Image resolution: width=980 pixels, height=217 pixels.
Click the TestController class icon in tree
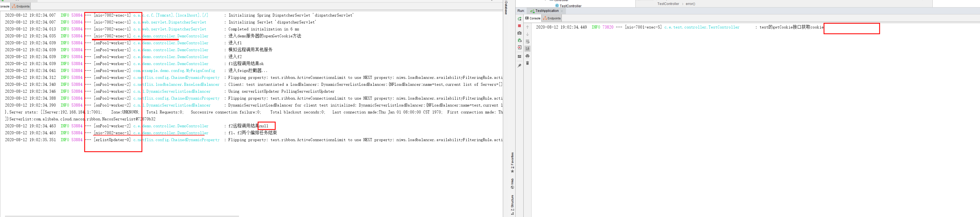pos(557,6)
